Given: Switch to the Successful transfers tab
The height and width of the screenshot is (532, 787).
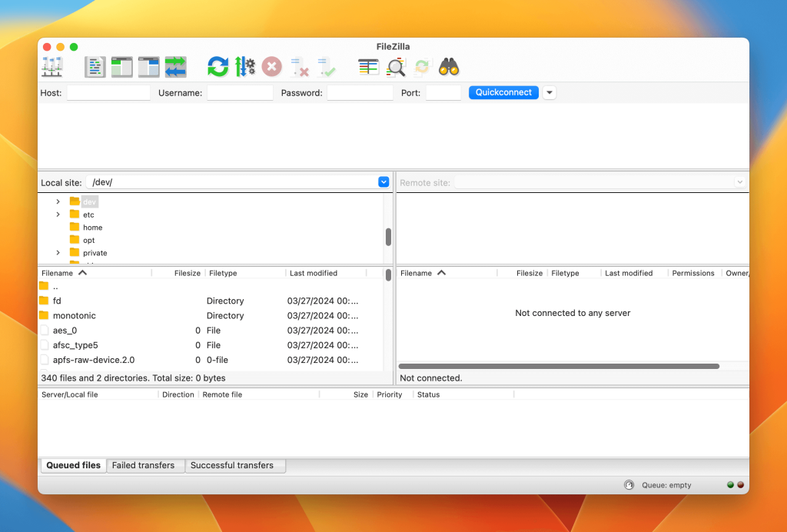Looking at the screenshot, I should 235,465.
